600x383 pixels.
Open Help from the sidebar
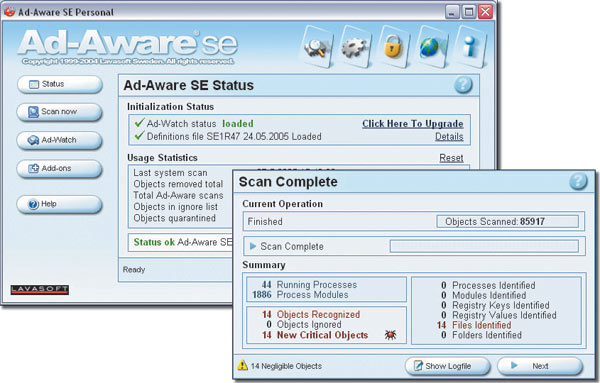(60, 204)
